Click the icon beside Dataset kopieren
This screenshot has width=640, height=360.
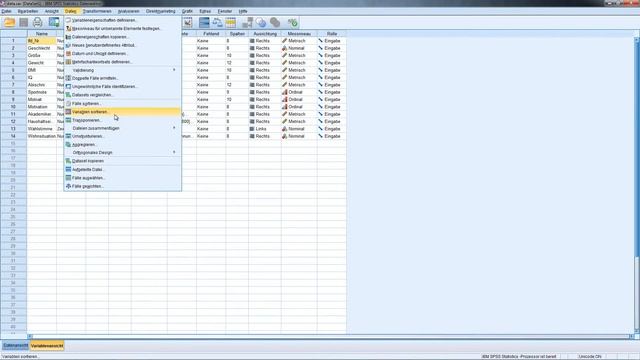[x=68, y=161]
